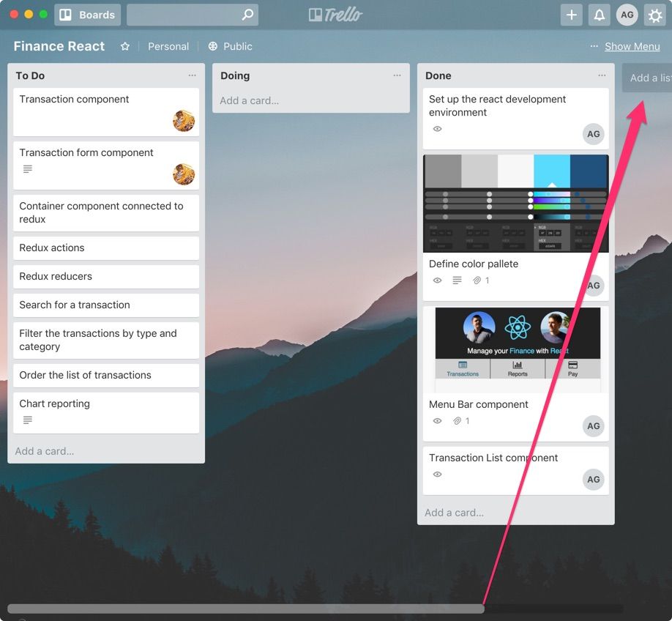
Task: Add a card to To Do list
Action: [x=45, y=451]
